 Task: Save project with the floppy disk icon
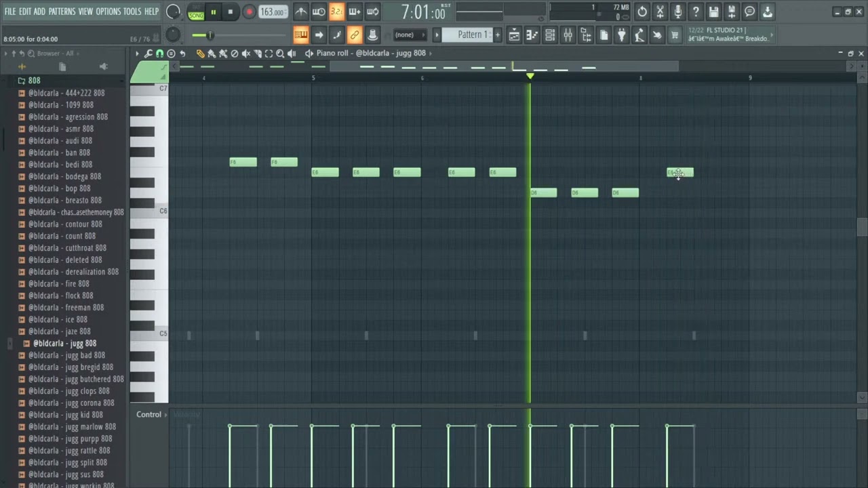pyautogui.click(x=713, y=12)
